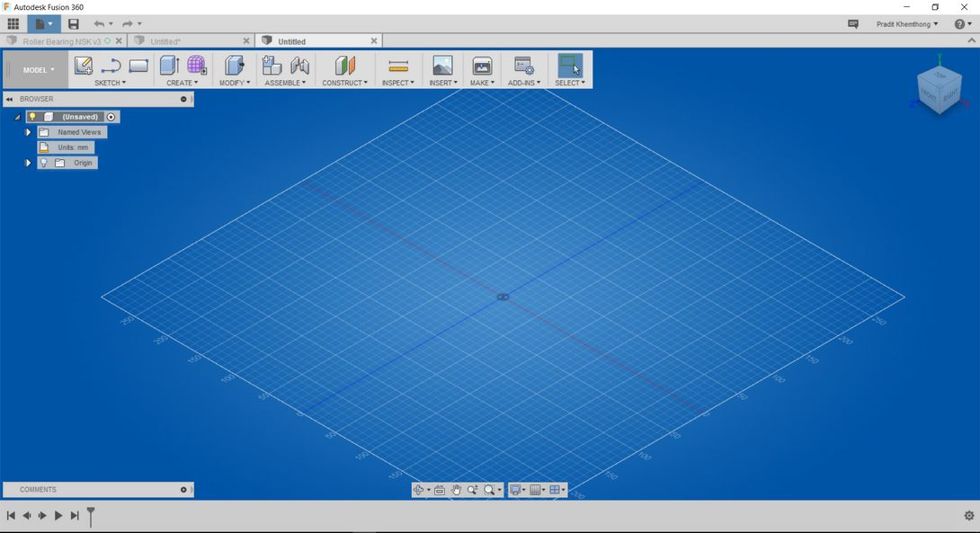This screenshot has width=980, height=533.
Task: Select the Create Sketch tool
Action: coord(83,67)
